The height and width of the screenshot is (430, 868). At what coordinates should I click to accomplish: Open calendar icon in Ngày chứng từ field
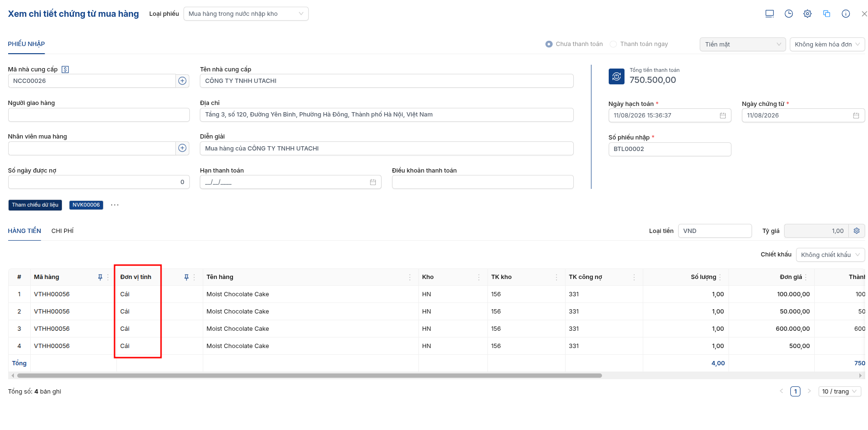(x=856, y=116)
